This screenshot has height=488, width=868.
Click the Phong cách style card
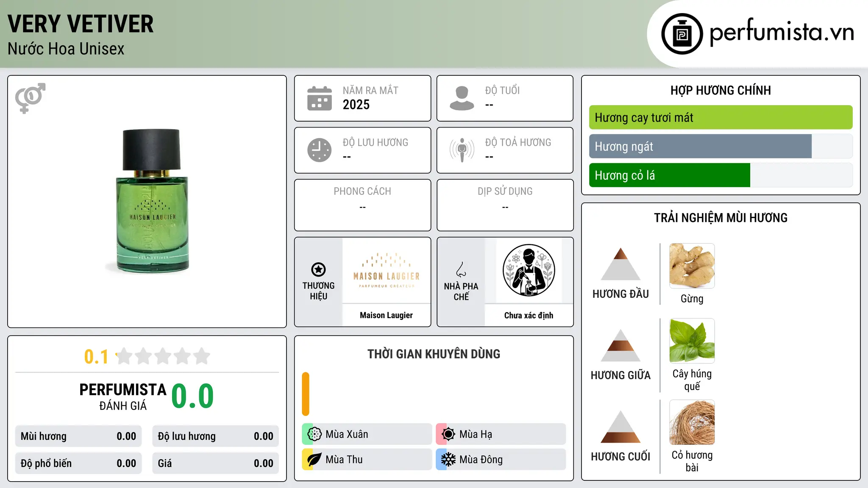pyautogui.click(x=362, y=205)
